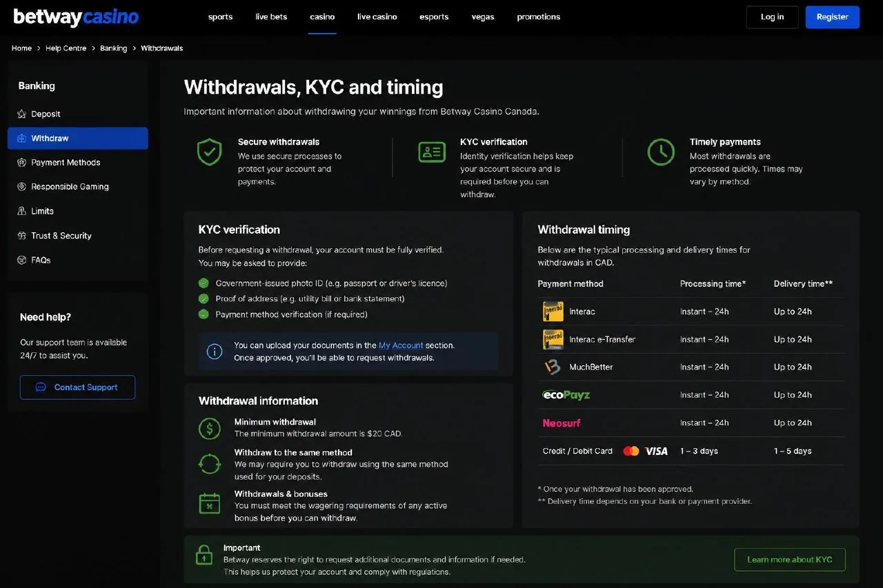Open Payment Methods in the sidebar
Image resolution: width=883 pixels, height=588 pixels.
pyautogui.click(x=78, y=163)
